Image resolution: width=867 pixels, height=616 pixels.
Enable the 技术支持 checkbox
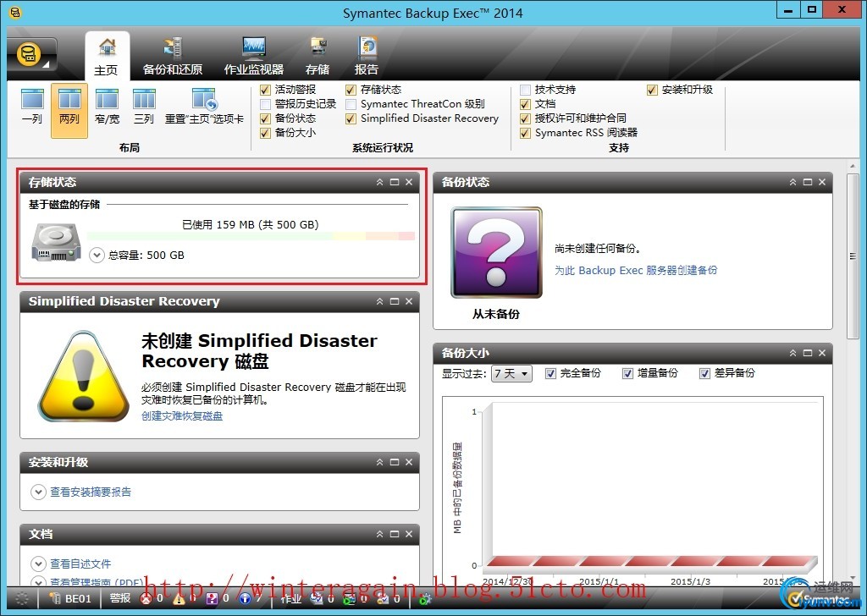click(525, 90)
